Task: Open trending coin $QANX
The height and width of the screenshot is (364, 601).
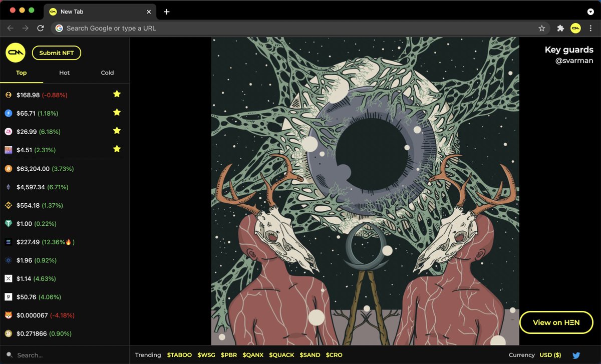Action: click(253, 355)
